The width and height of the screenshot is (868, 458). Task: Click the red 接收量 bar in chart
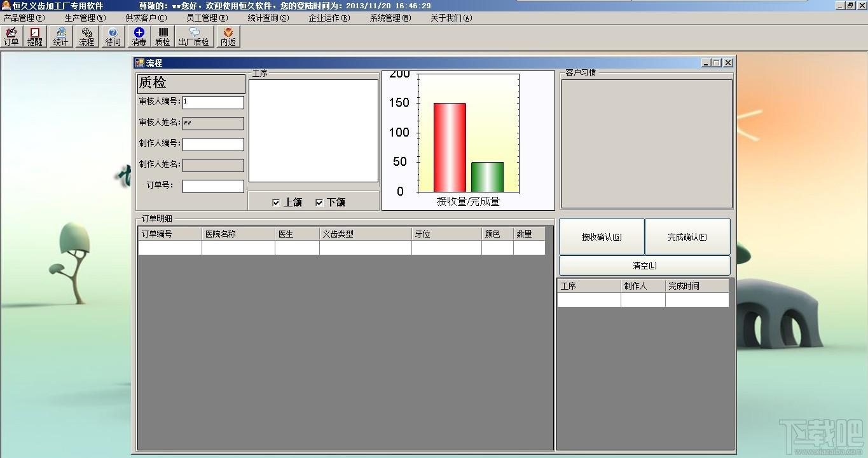point(450,147)
